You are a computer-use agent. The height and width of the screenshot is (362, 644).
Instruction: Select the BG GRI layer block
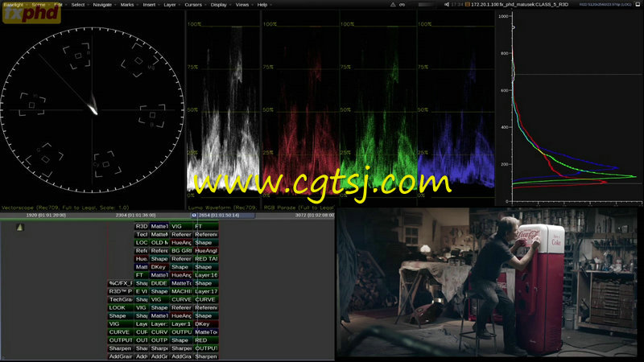pos(181,251)
